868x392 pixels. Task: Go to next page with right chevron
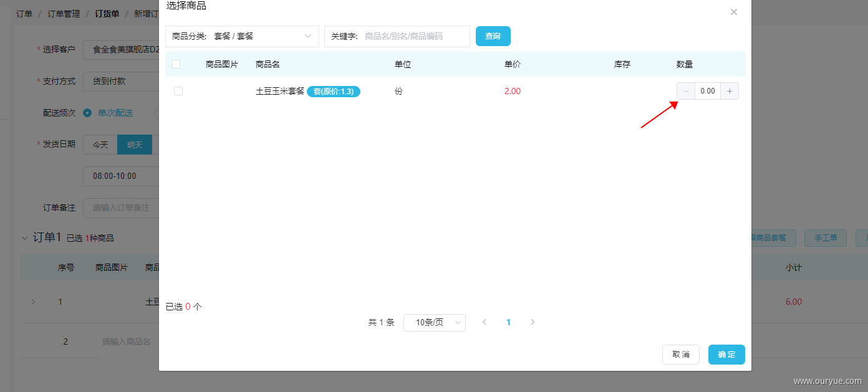click(533, 322)
